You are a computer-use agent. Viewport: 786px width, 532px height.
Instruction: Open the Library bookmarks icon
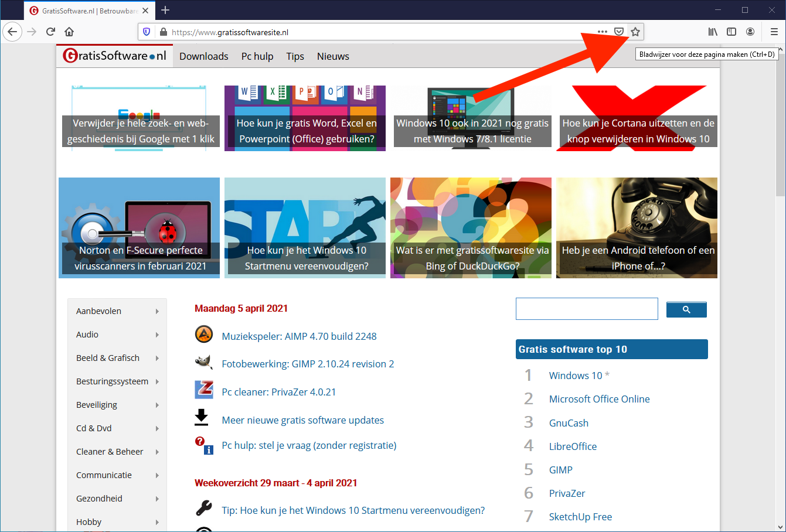713,32
